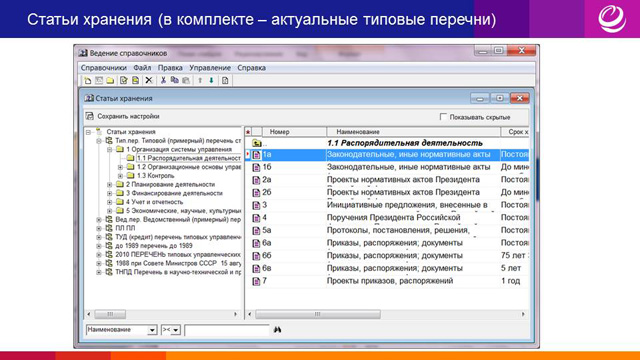Viewport: 640px width, 360px height.
Task: Click the list horizontal scrollbar thumb
Action: [318, 314]
